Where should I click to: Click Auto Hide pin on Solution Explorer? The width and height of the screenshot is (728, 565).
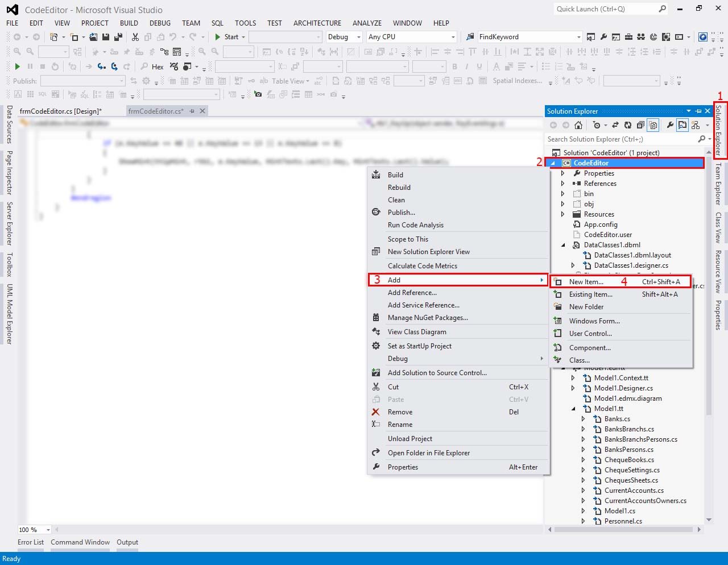pyautogui.click(x=698, y=111)
